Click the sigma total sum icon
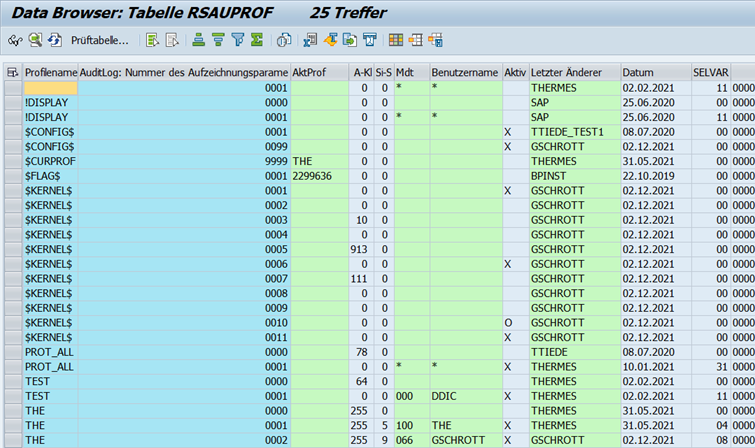Viewport: 755px width, 448px height. (x=257, y=41)
